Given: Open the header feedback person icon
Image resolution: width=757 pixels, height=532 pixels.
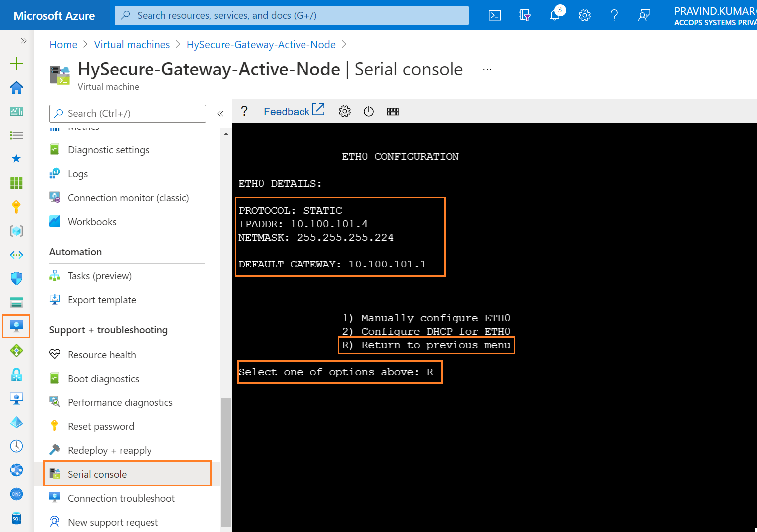Looking at the screenshot, I should (644, 15).
